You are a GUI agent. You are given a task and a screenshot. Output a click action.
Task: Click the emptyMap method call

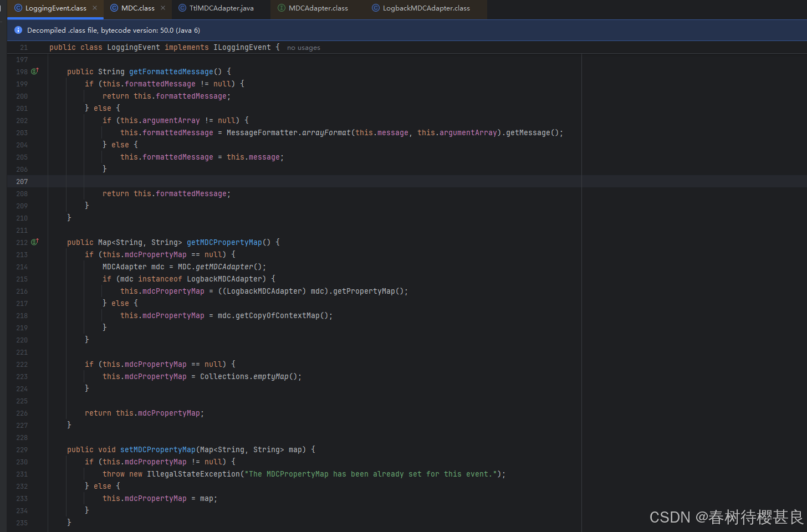(271, 376)
